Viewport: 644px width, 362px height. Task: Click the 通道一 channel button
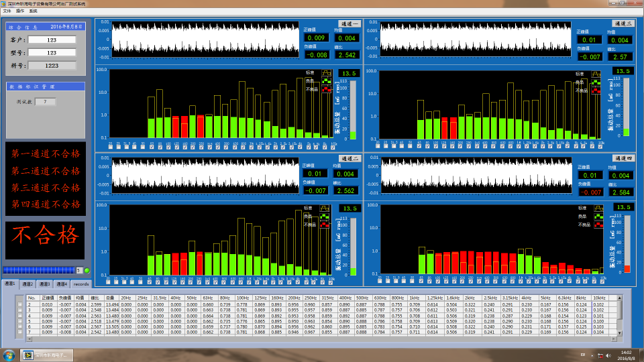[350, 24]
